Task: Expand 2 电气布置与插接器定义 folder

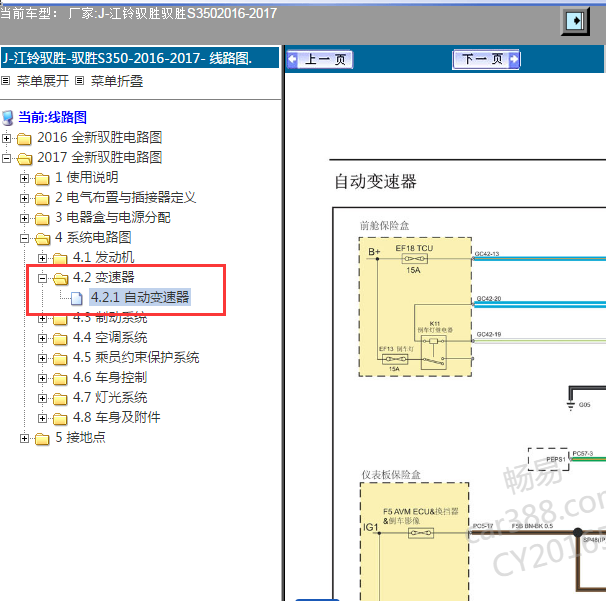Action: coord(24,198)
